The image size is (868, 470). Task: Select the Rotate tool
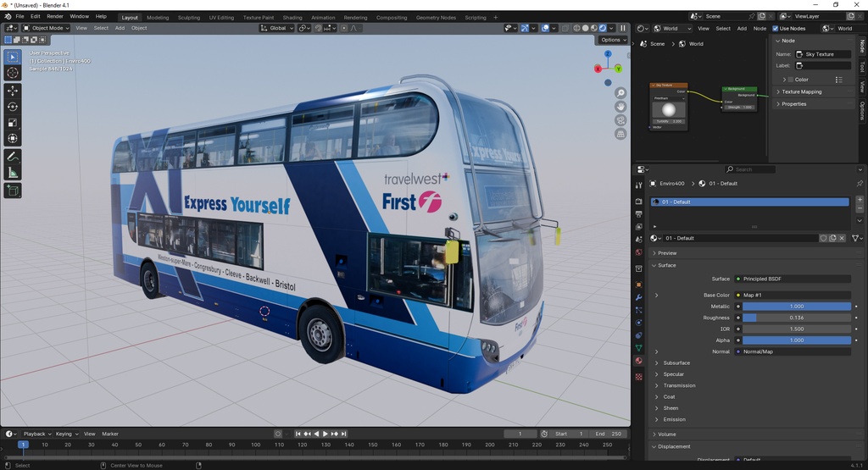13,107
